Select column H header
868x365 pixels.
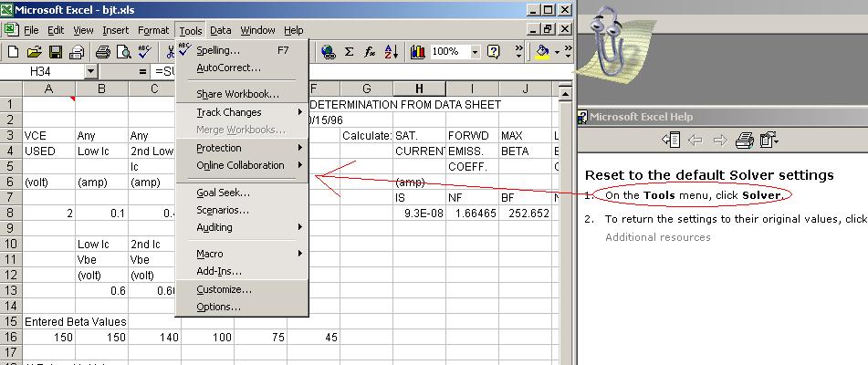pos(419,89)
